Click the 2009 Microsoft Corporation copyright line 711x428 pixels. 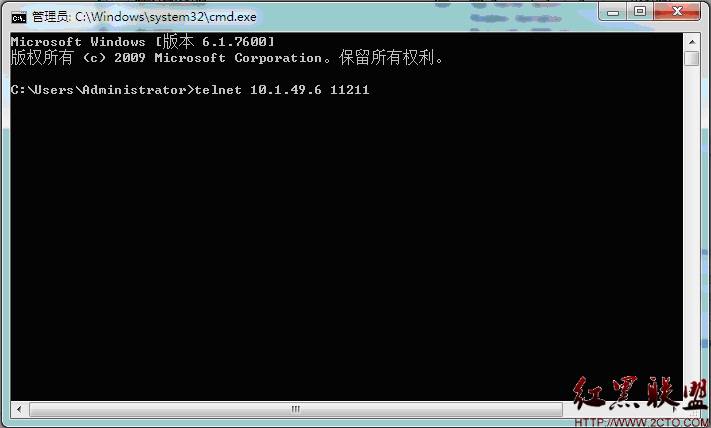coord(227,58)
